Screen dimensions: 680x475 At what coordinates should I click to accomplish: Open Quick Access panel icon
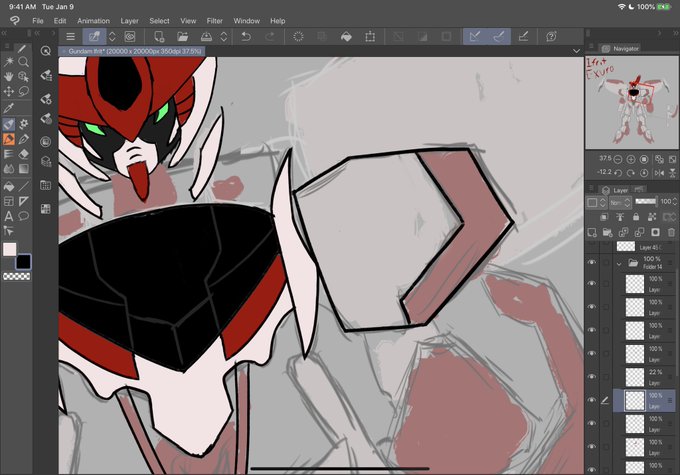[46, 51]
